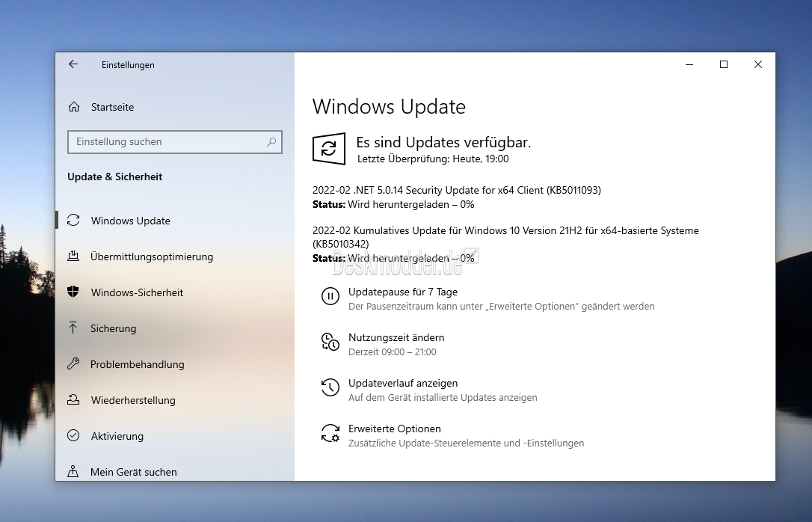This screenshot has width=812, height=522.
Task: Open Nutzungszeit ändern
Action: pyautogui.click(x=396, y=337)
